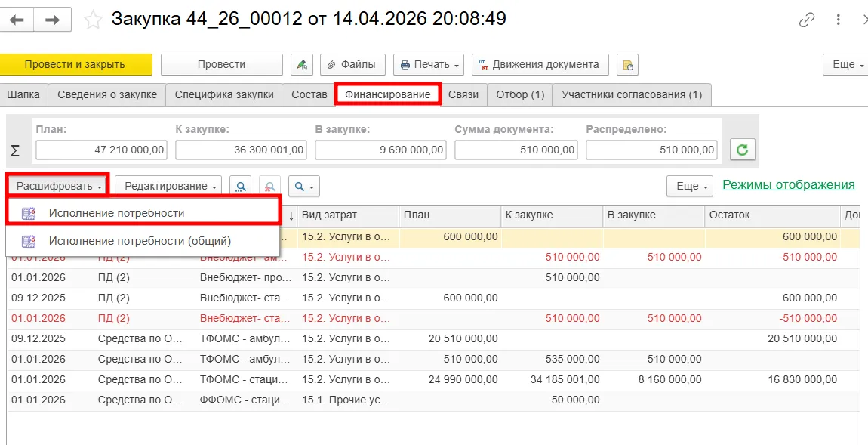Click the Сумма документа field
Viewport: 868px width, 445px height.
[516, 150]
